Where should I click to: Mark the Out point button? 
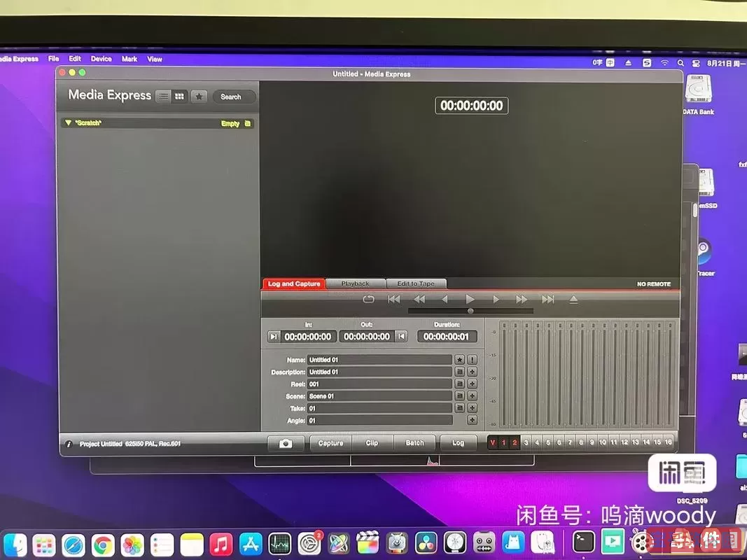(x=402, y=337)
